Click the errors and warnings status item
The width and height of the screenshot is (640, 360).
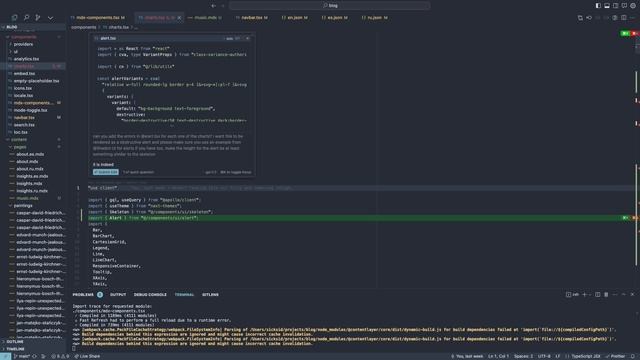(x=60, y=356)
